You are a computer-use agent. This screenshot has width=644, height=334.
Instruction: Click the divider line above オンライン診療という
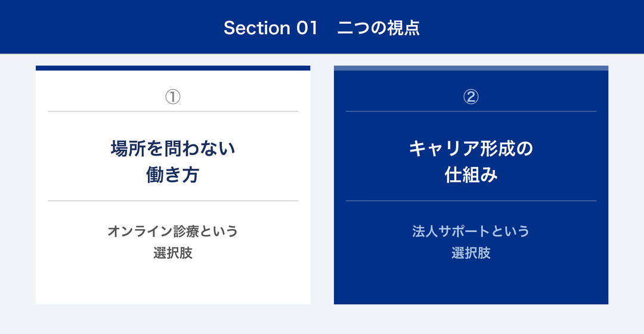click(x=173, y=201)
